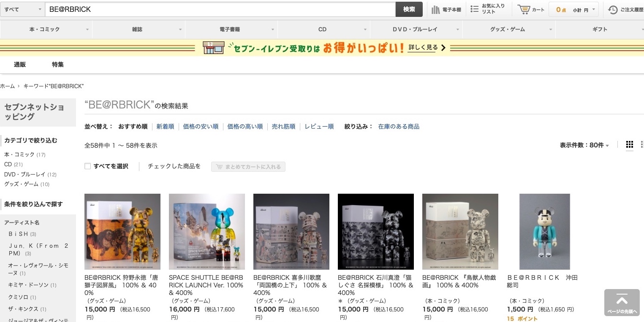The image size is (644, 322).
Task: Open the お気に入りリスト icon
Action: pos(474,9)
